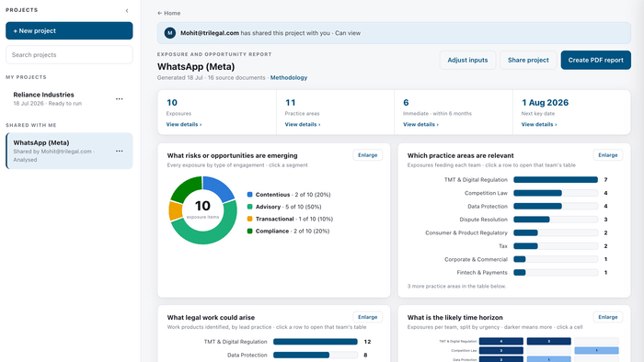Open options menu for Reliance Industries
This screenshot has height=362, width=644.
[119, 99]
